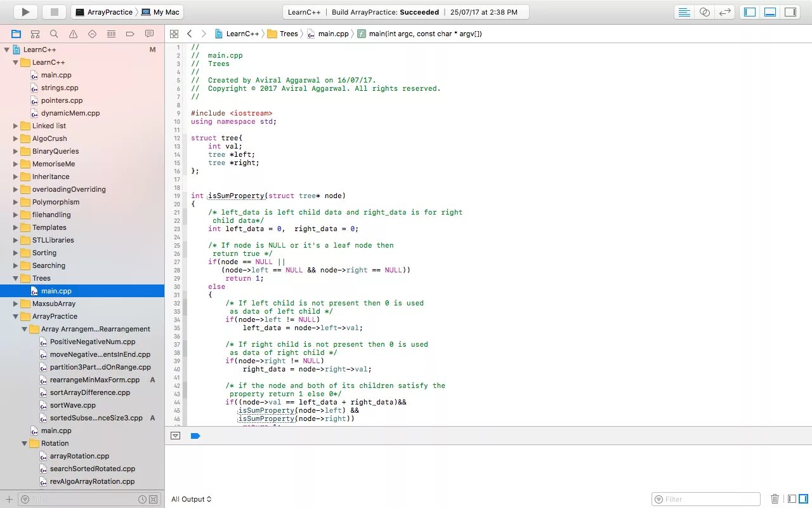Image resolution: width=812 pixels, height=508 pixels.
Task: Show the Assistant editor
Action: coord(704,12)
